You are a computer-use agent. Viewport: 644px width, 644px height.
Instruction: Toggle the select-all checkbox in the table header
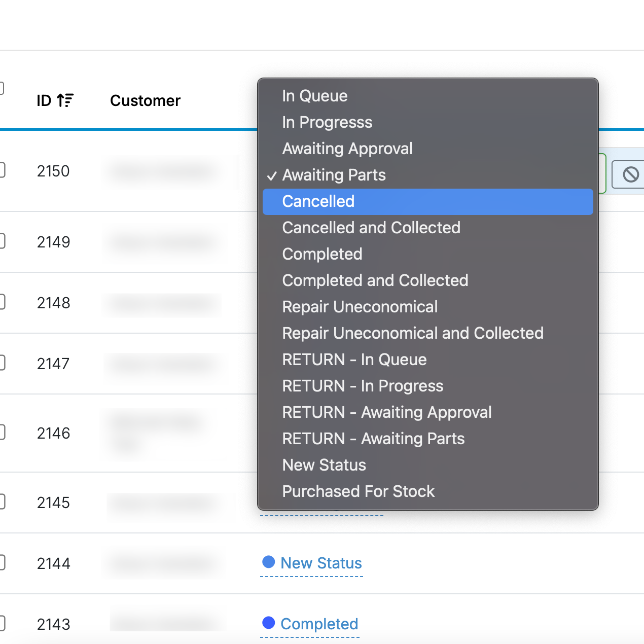(x=2, y=88)
